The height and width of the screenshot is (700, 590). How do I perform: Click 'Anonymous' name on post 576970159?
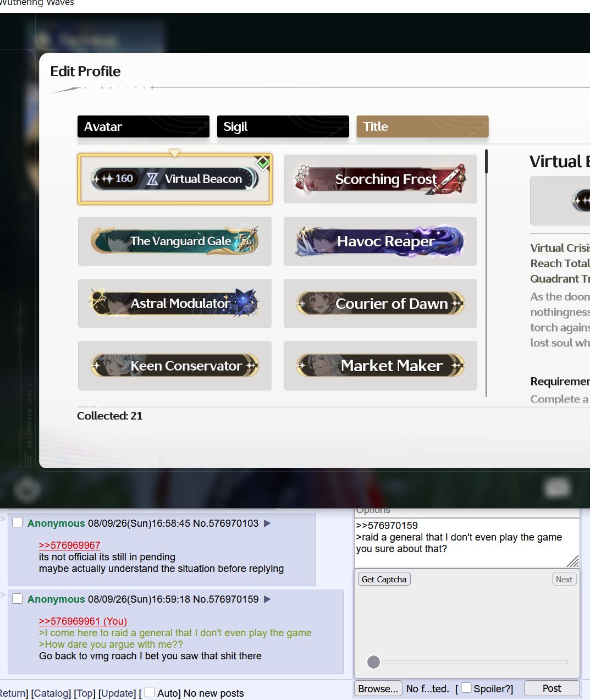coord(56,599)
